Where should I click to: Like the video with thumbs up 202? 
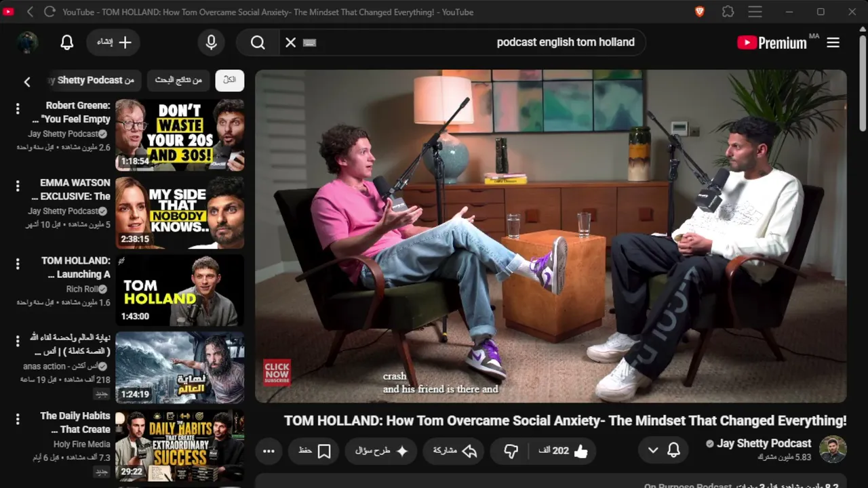(562, 451)
